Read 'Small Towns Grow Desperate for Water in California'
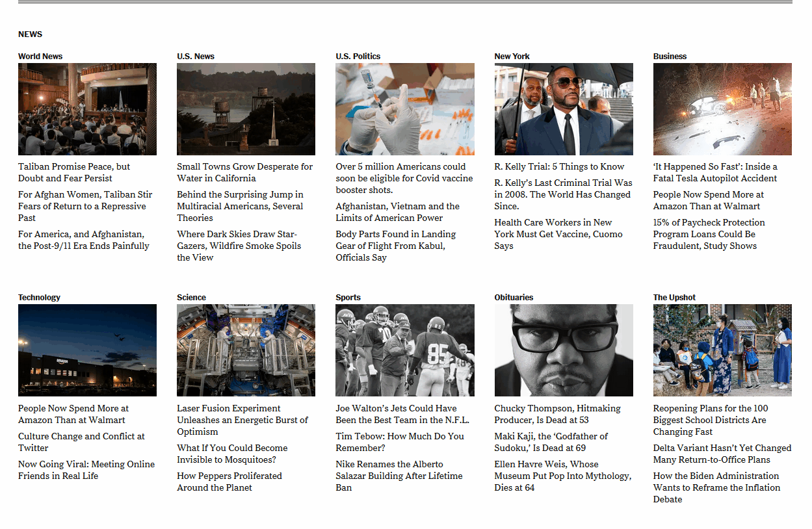812x529 pixels. point(244,172)
